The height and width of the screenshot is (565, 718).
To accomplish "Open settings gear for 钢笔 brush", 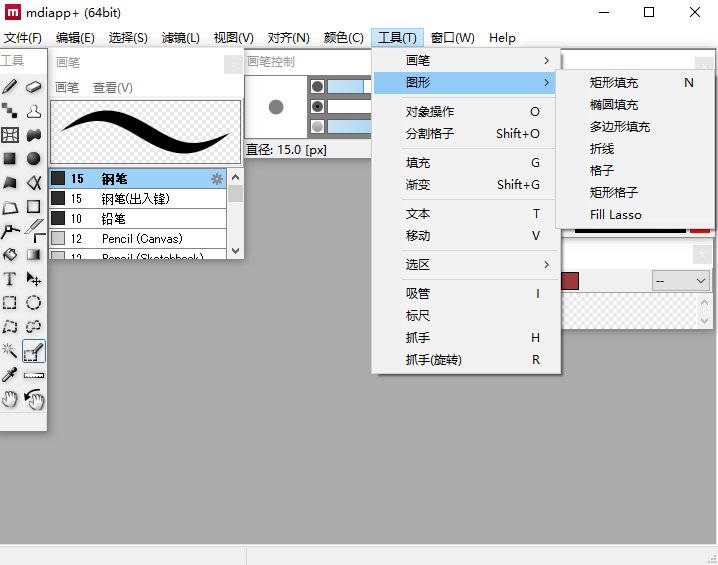I will point(217,179).
